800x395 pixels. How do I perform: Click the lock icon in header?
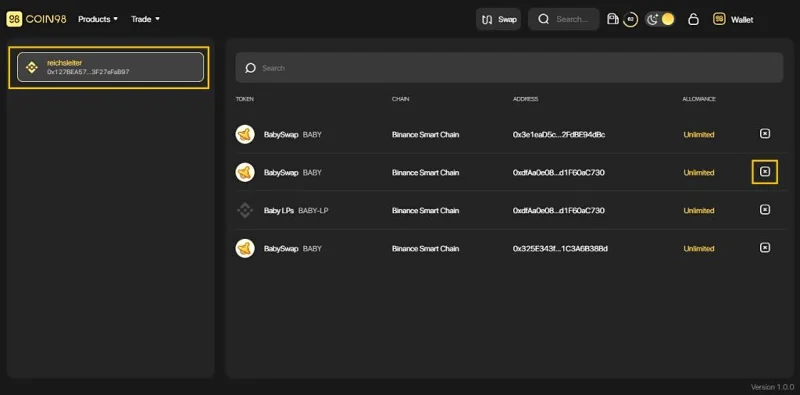693,19
